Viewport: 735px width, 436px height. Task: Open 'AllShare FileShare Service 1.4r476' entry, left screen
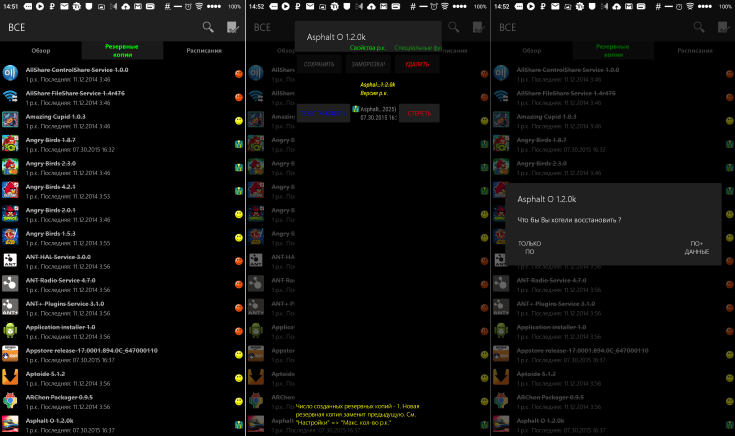coord(122,98)
